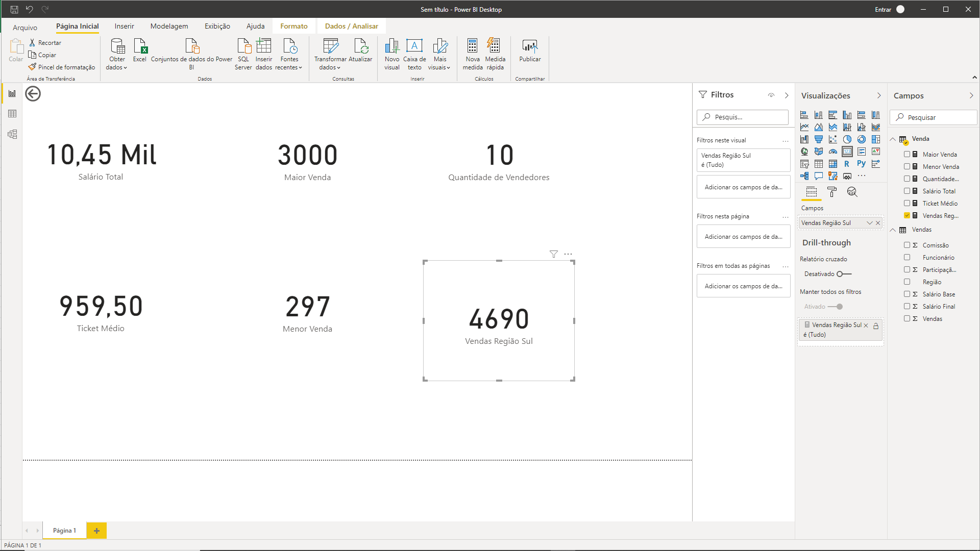Check the Comissão field checkbox
980x551 pixels.
pos(907,245)
